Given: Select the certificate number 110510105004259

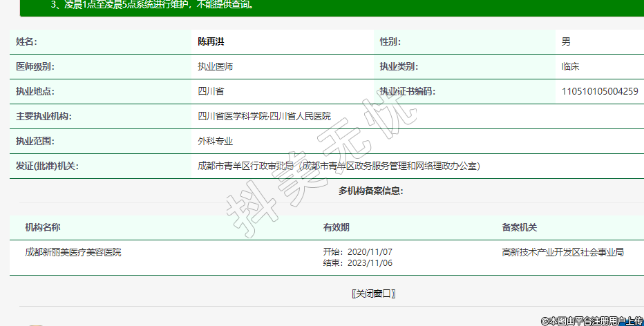Looking at the screenshot, I should [x=600, y=91].
